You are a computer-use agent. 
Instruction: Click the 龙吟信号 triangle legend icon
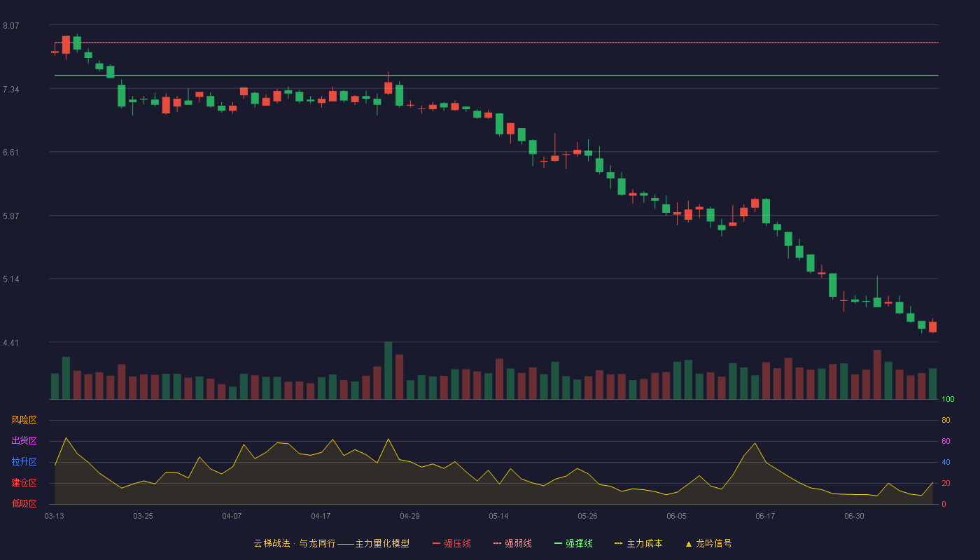(689, 544)
